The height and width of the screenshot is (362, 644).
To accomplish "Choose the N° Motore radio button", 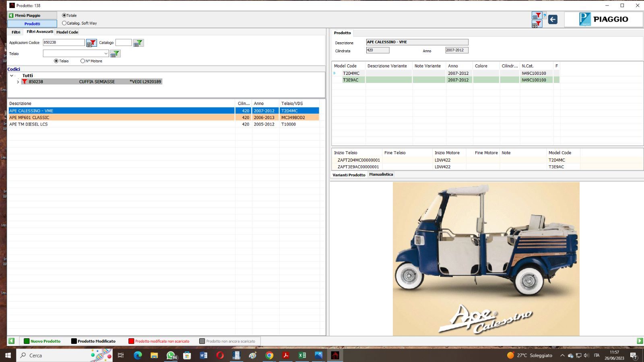I will coord(83,61).
